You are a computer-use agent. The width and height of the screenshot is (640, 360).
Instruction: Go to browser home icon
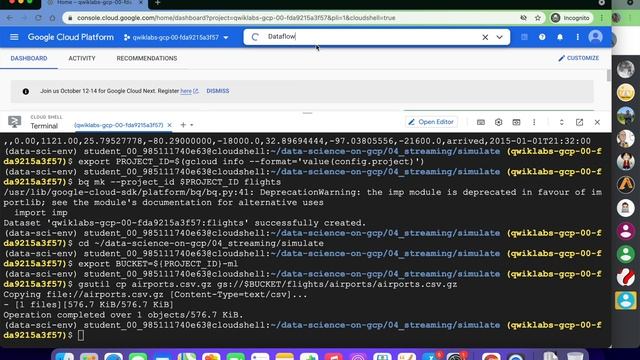click(52, 18)
